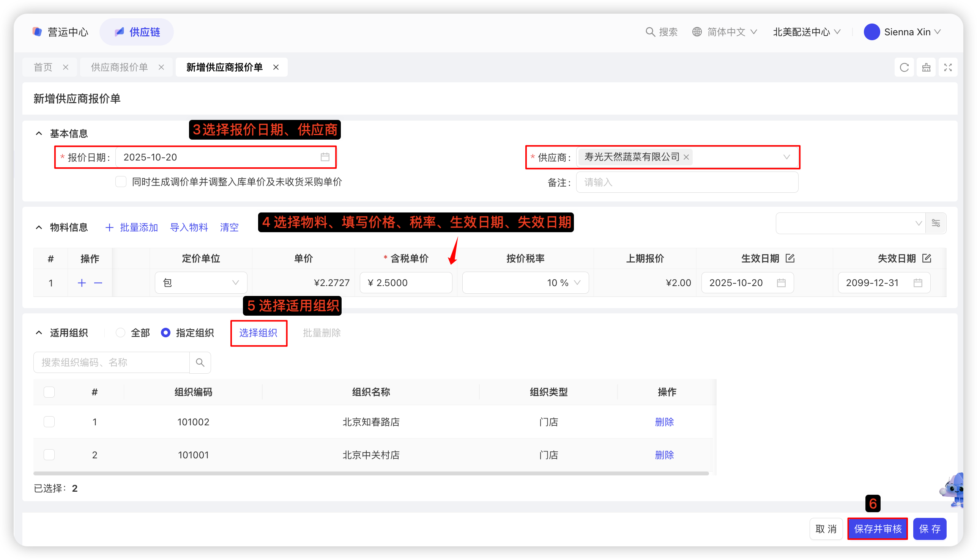Click the search magnifier for organization search

[200, 362]
